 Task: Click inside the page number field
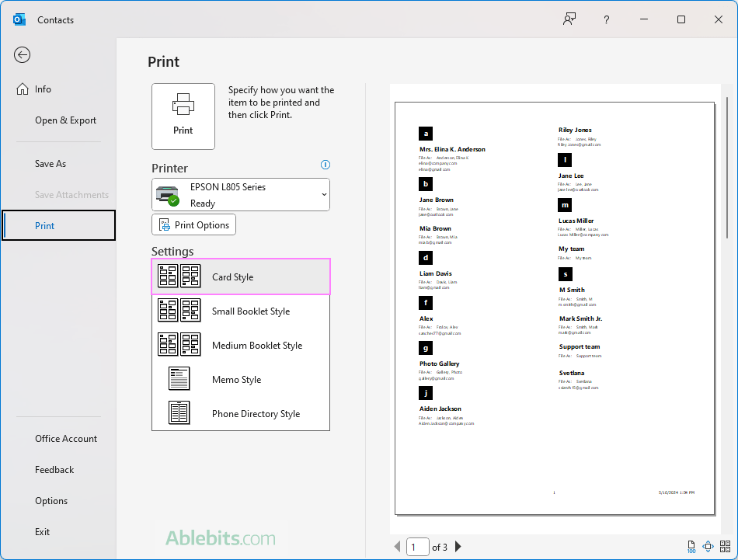coord(418,546)
